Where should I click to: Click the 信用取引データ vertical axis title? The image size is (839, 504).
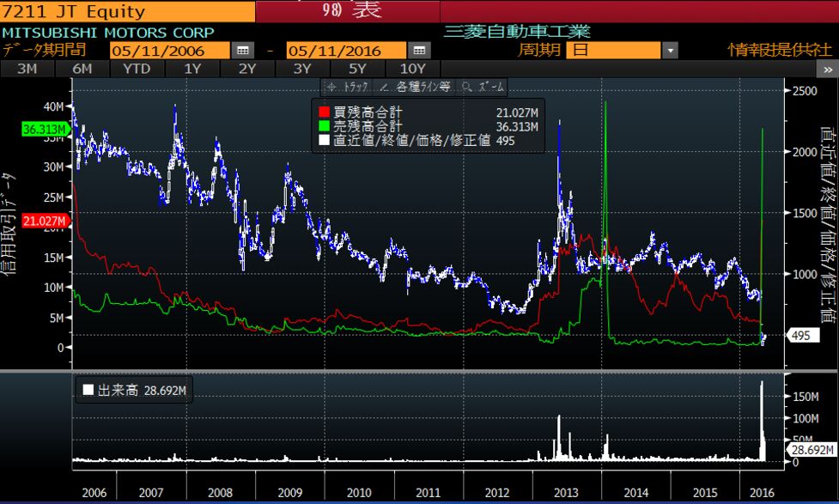pos(9,223)
